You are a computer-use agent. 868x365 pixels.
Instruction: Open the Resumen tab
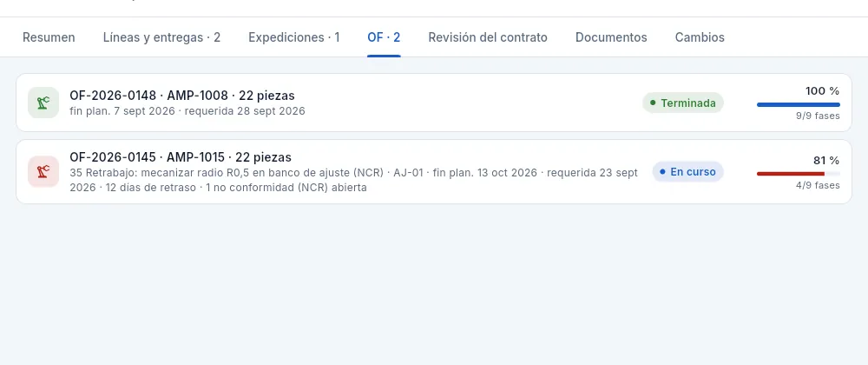49,37
